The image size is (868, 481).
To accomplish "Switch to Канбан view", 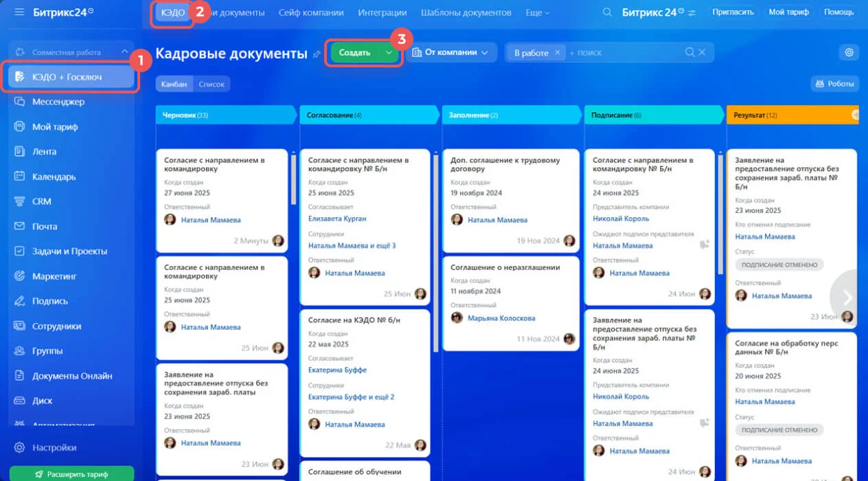I will click(x=174, y=84).
